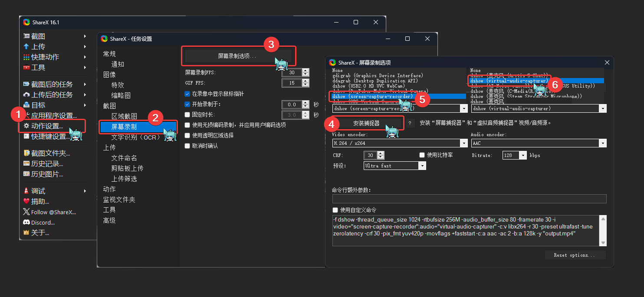Close the 屏幕录制选项 window

607,62
